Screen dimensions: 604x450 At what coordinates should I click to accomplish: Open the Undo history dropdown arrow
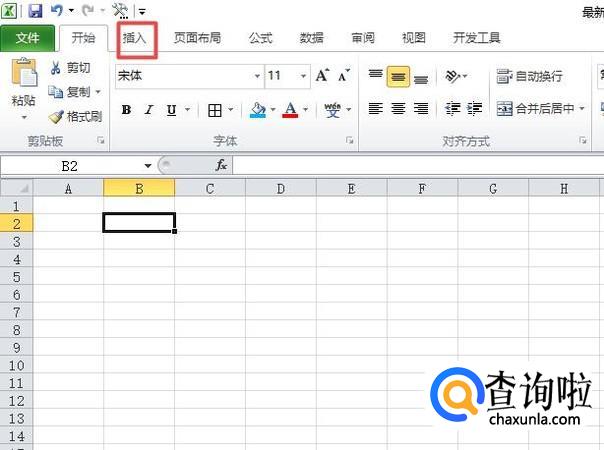(71, 10)
